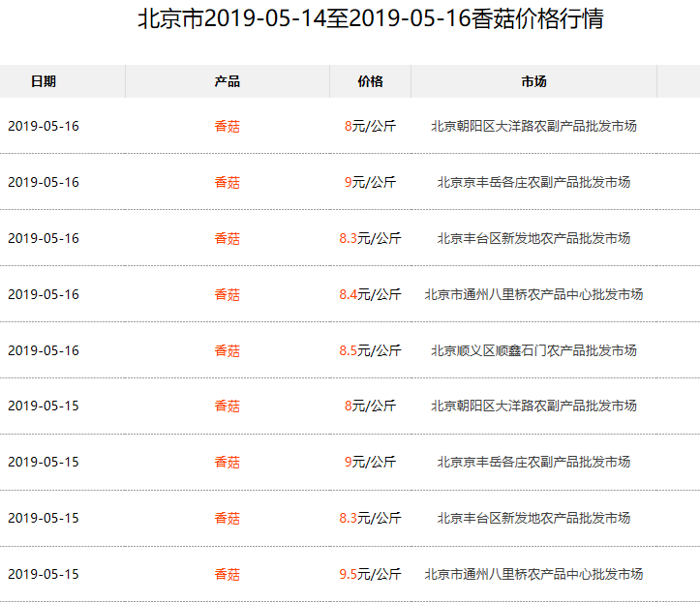This screenshot has width=700, height=602.
Task: Click 北京京丰岳各庄农副产品批发市场 in 2019-05-16 row
Action: click(x=533, y=183)
